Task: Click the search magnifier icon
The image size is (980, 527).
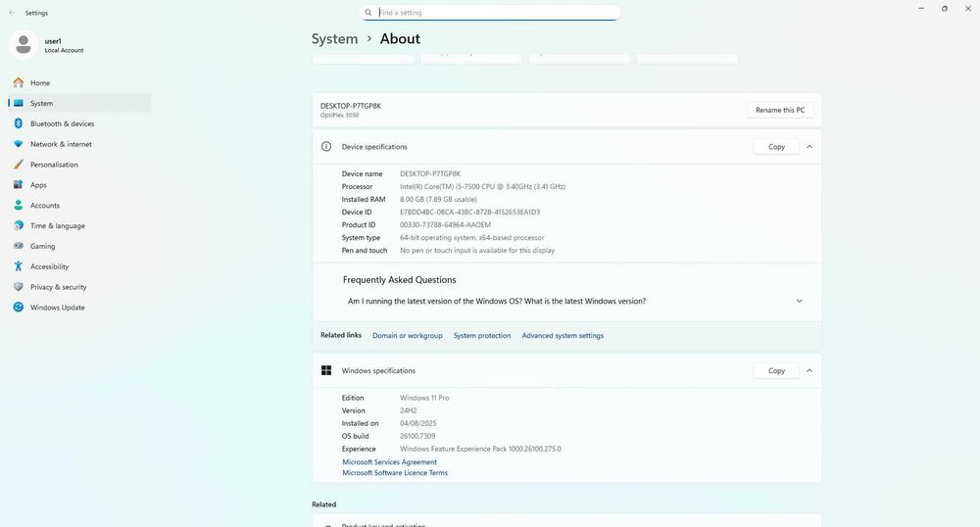Action: [x=368, y=13]
